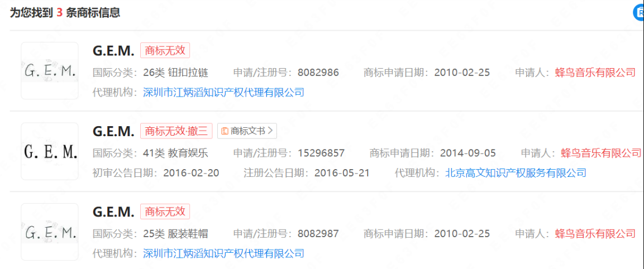Click the heading 为您找到 3 条商标信息

(x=65, y=12)
